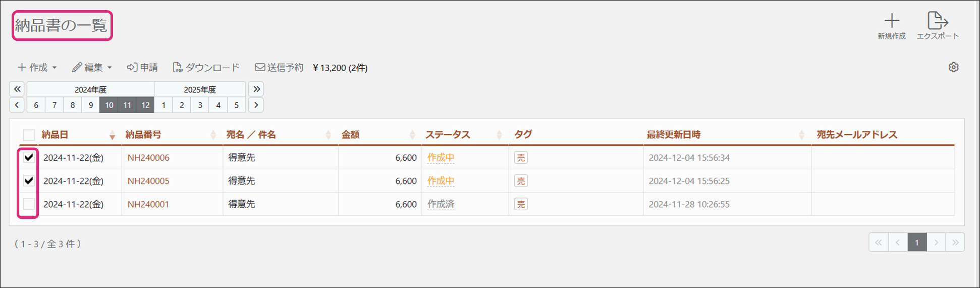Expand the 作成 dropdown menu
The image size is (980, 288).
37,67
